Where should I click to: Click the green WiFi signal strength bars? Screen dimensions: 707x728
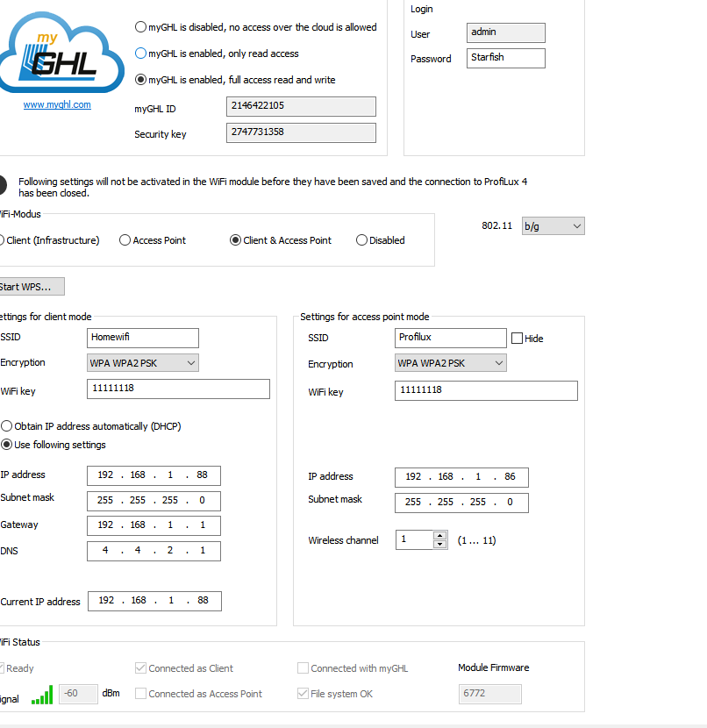(42, 695)
